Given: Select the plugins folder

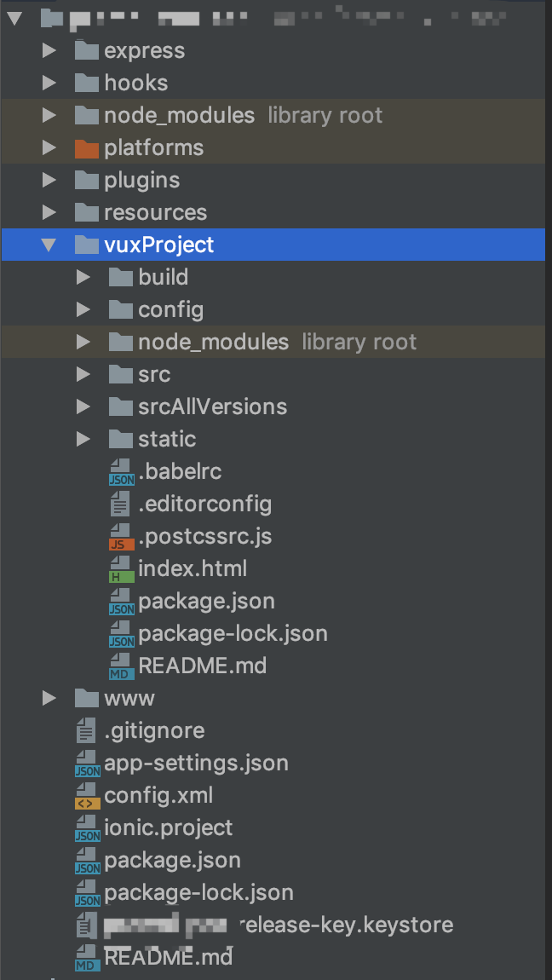Looking at the screenshot, I should (141, 181).
